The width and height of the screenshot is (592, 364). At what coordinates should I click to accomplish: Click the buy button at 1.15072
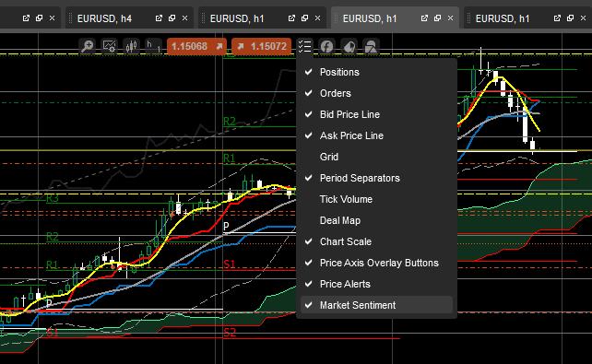pyautogui.click(x=261, y=46)
